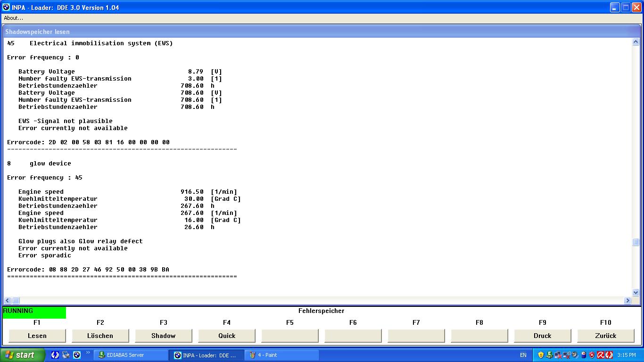Viewport: 644px width, 362px height.
Task: Click the horizontal scrollbar right arrow
Action: click(x=627, y=300)
